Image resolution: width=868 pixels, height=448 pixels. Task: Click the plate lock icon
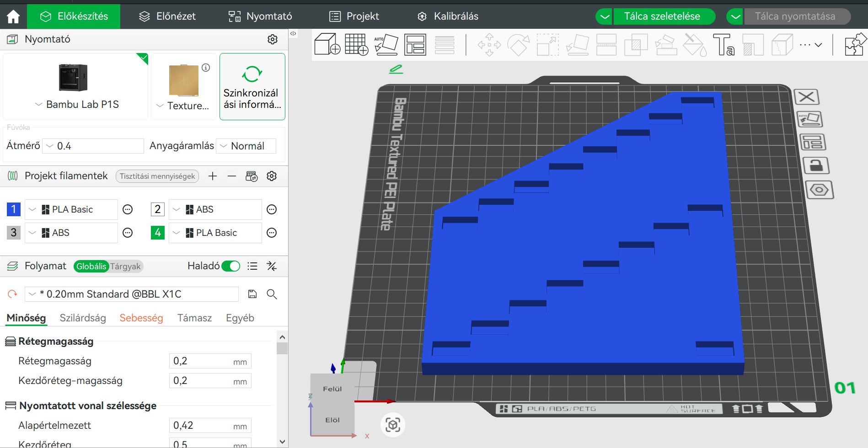[816, 165]
